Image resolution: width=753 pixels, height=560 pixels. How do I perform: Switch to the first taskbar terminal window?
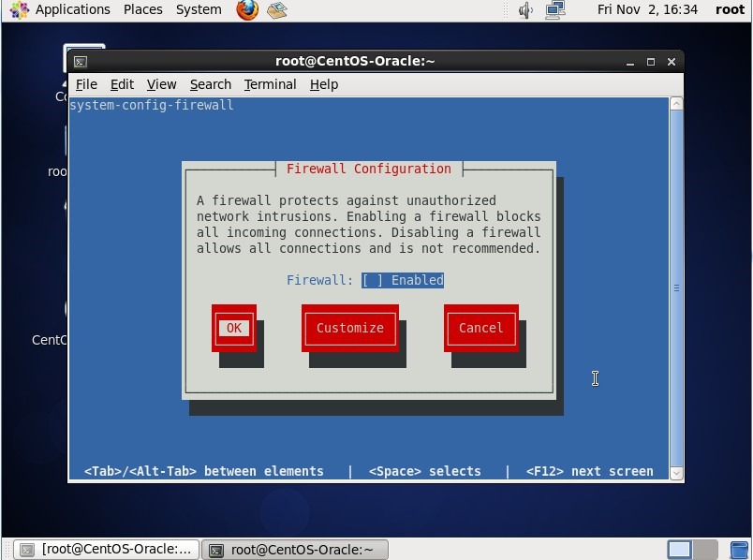tap(107, 550)
